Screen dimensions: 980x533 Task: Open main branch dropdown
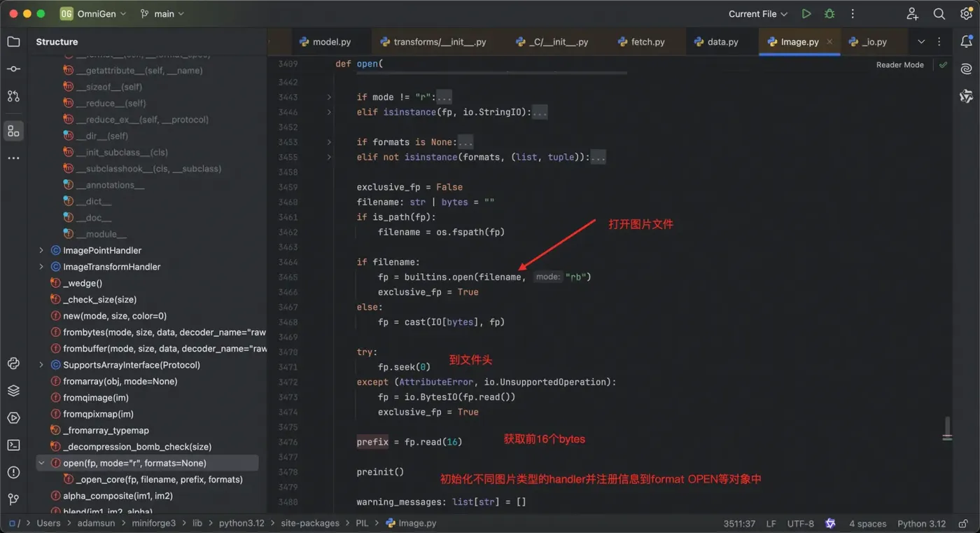(x=162, y=13)
